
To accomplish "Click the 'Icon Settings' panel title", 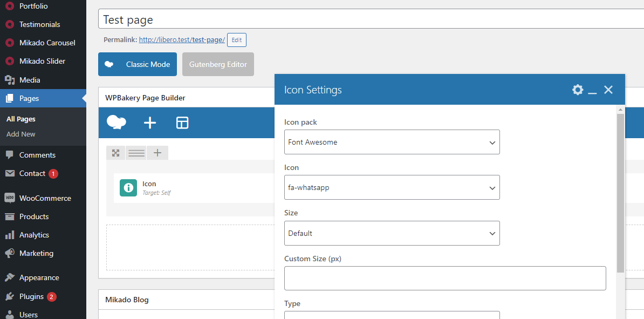I will [x=313, y=90].
